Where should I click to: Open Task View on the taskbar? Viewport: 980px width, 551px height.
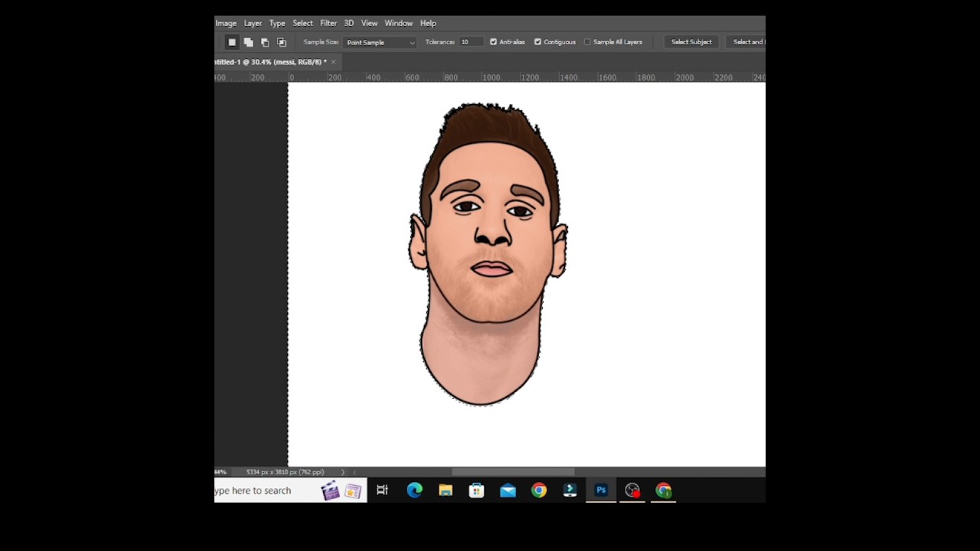click(x=382, y=491)
